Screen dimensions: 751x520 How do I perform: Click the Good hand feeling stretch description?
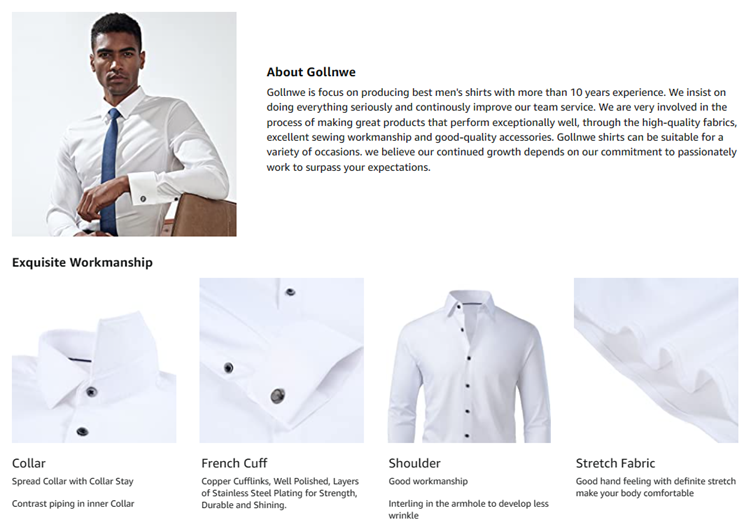[x=656, y=487]
